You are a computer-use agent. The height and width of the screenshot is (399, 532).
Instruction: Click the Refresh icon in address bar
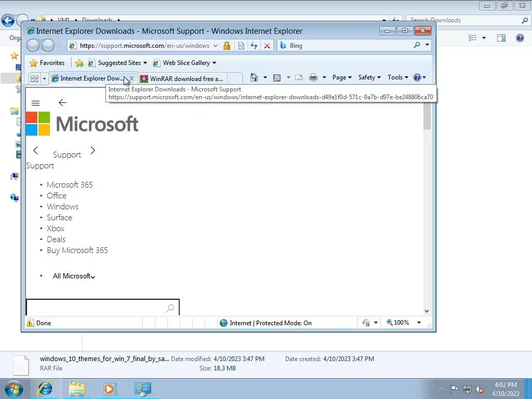[x=254, y=46]
